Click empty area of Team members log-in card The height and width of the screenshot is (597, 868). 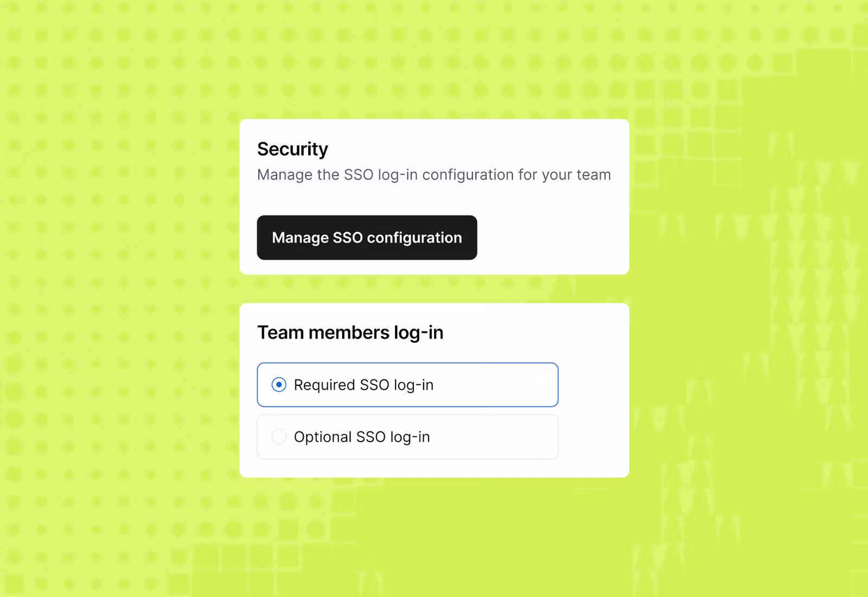pyautogui.click(x=594, y=402)
